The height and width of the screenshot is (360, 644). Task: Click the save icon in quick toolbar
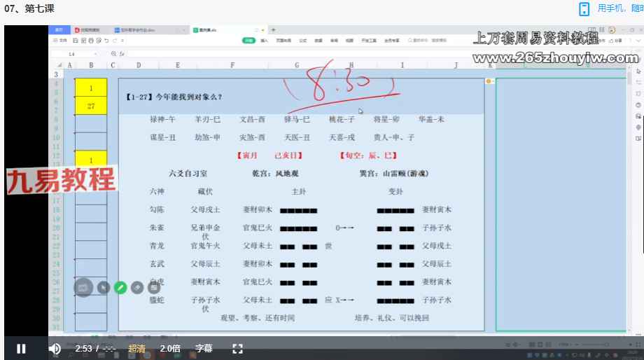(76, 41)
